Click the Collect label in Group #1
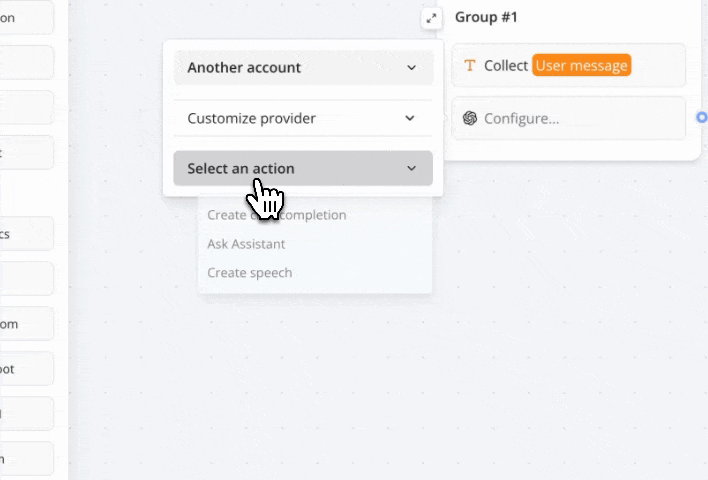This screenshot has height=480, width=708. (506, 66)
